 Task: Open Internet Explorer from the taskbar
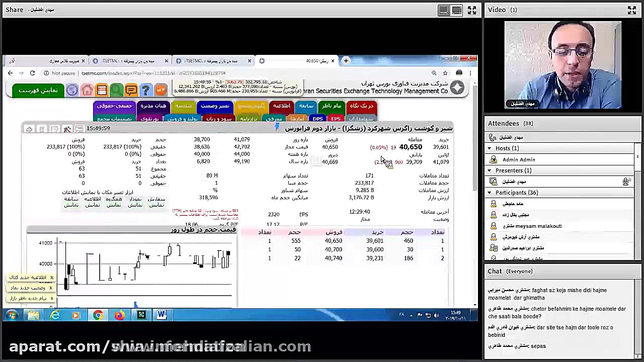(55, 315)
